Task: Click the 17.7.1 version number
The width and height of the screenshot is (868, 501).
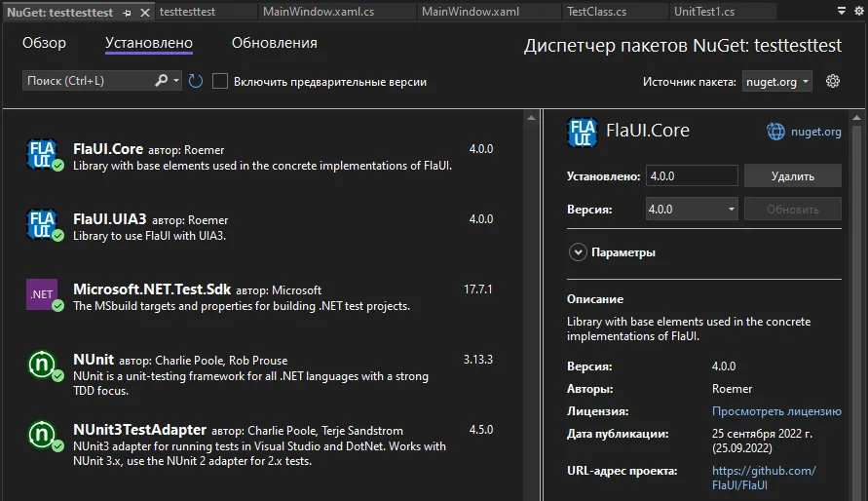Action: [x=477, y=289]
